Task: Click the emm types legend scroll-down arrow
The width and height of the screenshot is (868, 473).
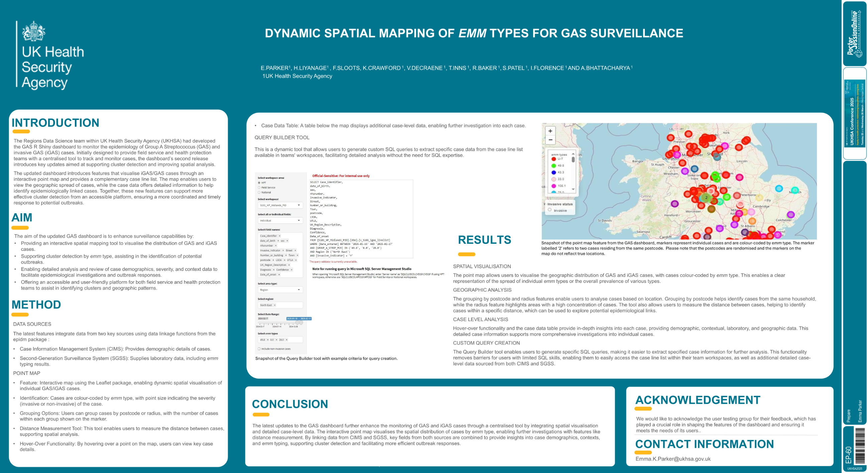Action: 573,189
